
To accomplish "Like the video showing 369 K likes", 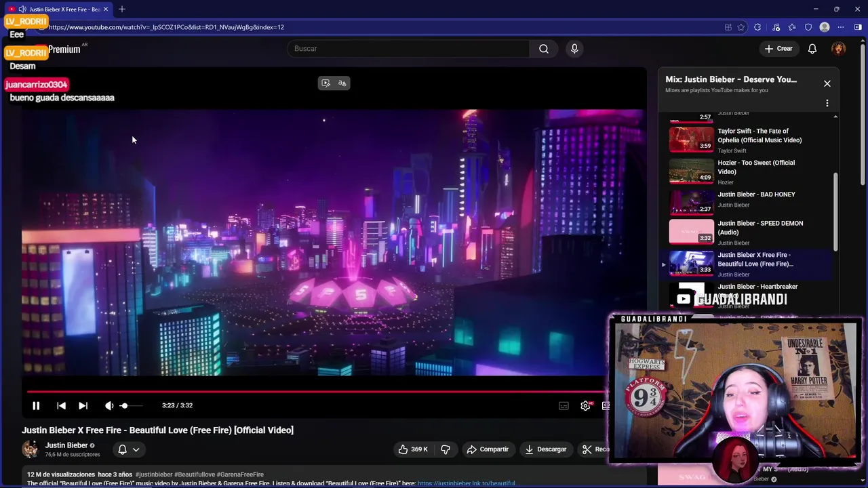I will (412, 449).
